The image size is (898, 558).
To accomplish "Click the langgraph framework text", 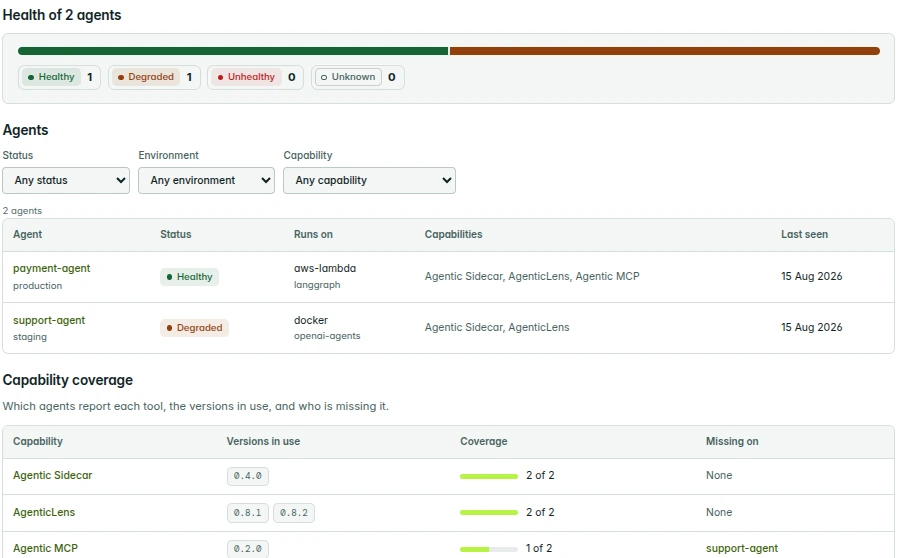I will [317, 285].
